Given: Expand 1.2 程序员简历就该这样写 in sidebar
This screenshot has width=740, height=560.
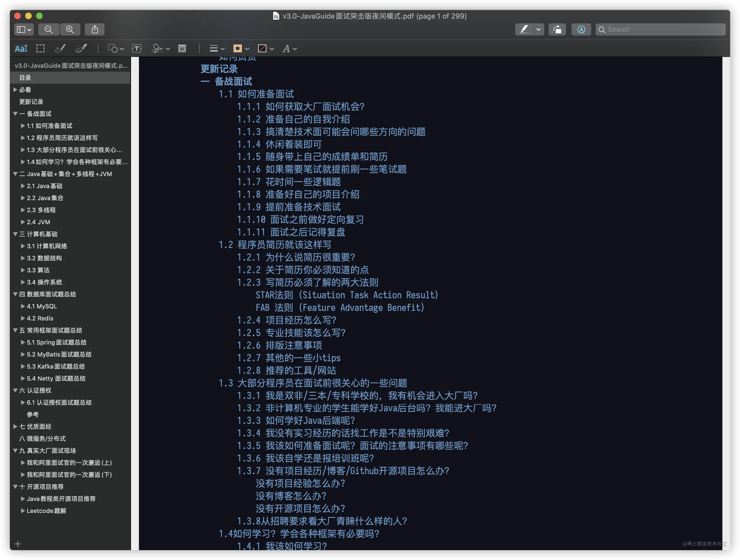Looking at the screenshot, I should (23, 138).
